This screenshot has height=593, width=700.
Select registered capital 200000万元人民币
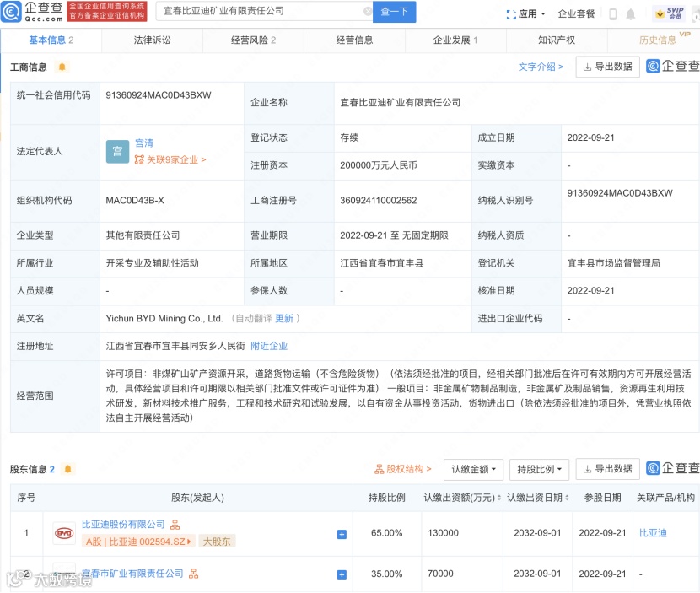point(379,165)
